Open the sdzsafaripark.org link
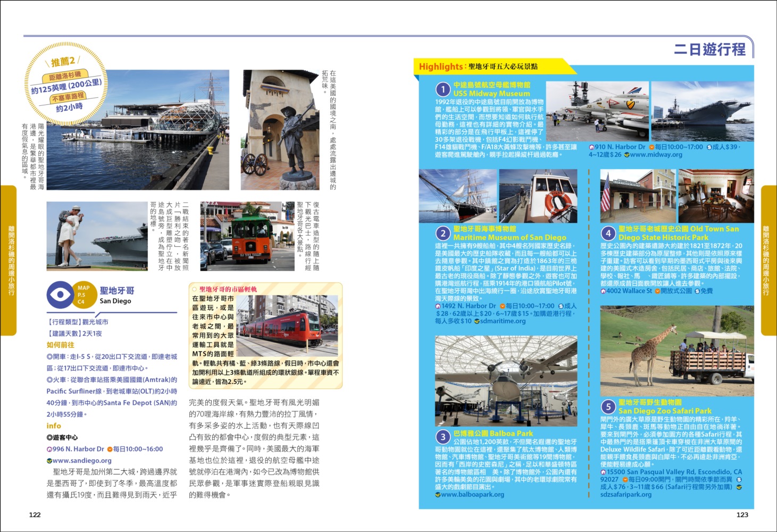This screenshot has width=777, height=532. 626,495
